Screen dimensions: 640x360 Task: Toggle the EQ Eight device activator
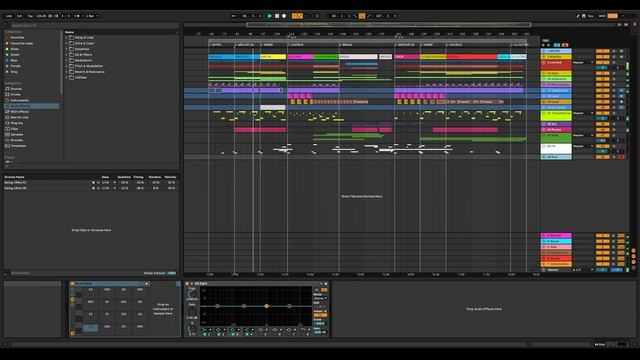[187, 283]
